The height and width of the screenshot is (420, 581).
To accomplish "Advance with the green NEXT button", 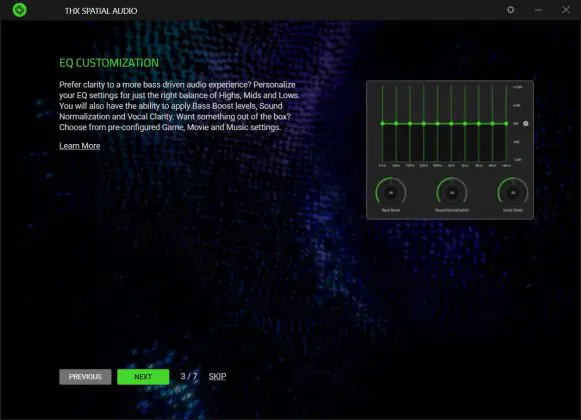I will point(143,377).
